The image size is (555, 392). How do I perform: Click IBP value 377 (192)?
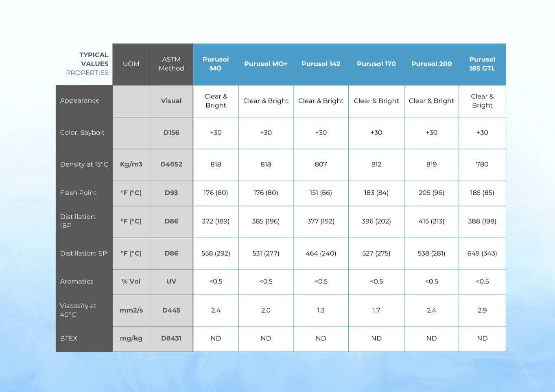click(x=321, y=221)
